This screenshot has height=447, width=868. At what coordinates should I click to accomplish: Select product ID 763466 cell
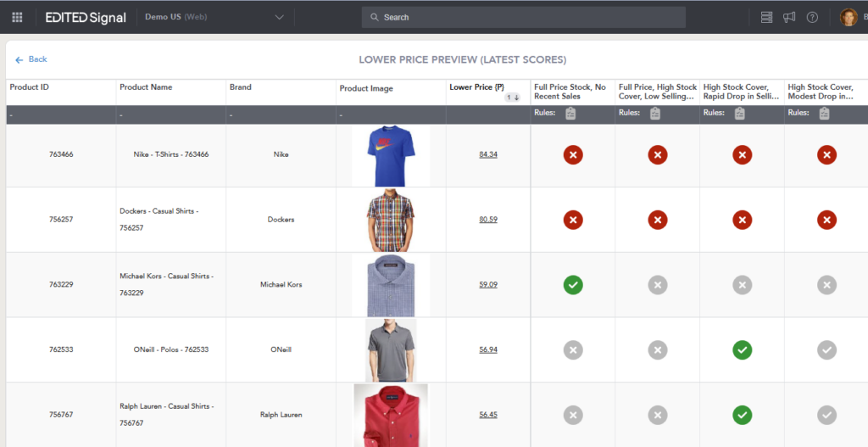click(61, 154)
